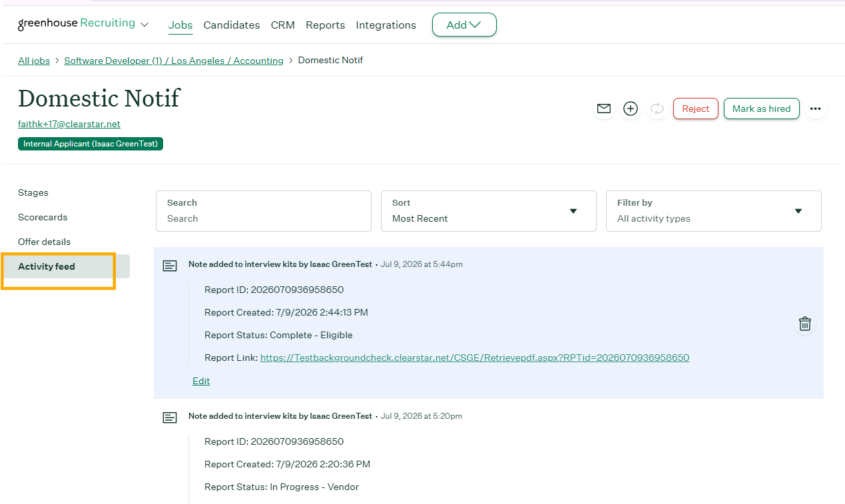This screenshot has width=845, height=504.
Task: Open Software Developer / Los Angeles breadcrumb link
Action: (174, 61)
